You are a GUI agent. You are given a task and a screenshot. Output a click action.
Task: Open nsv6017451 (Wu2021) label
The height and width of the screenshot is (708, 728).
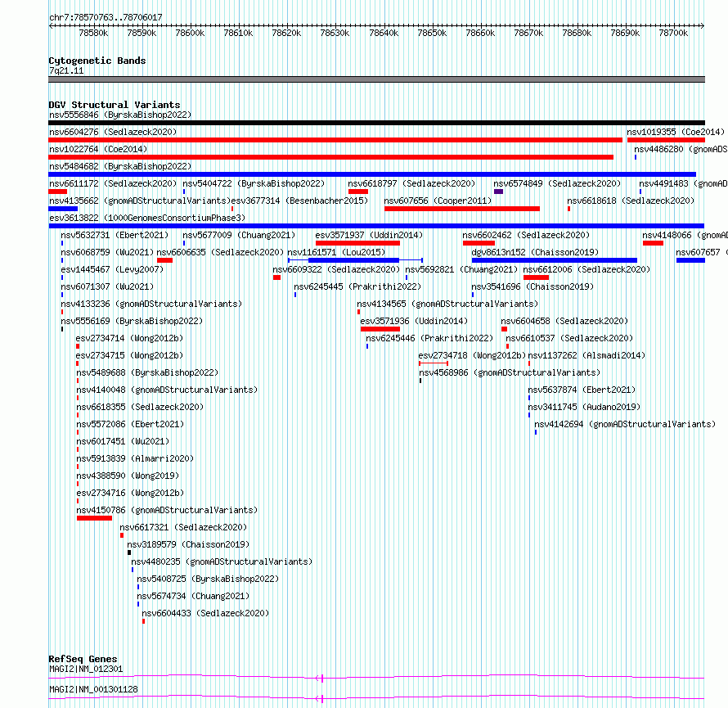[x=123, y=441]
